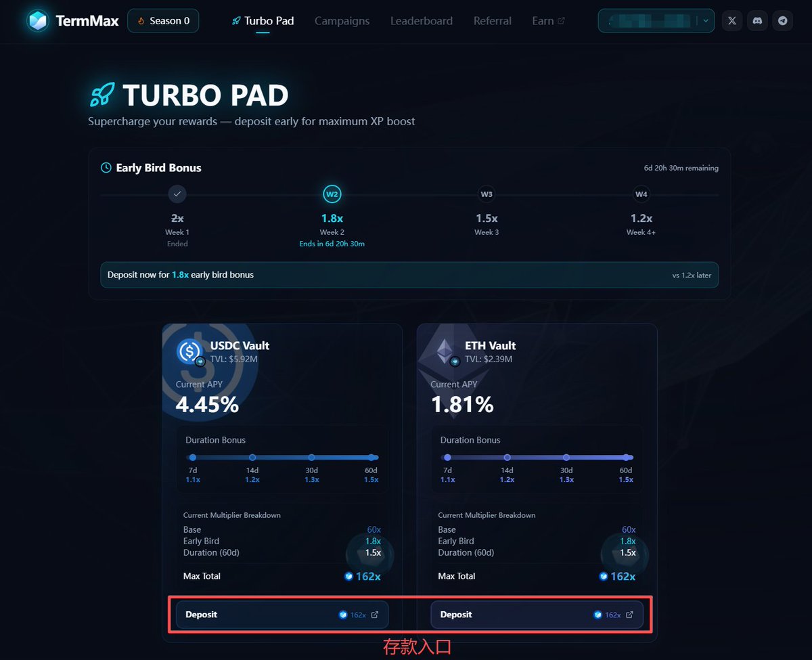
Task: Set USDC duration slider to 60d
Action: (x=371, y=458)
